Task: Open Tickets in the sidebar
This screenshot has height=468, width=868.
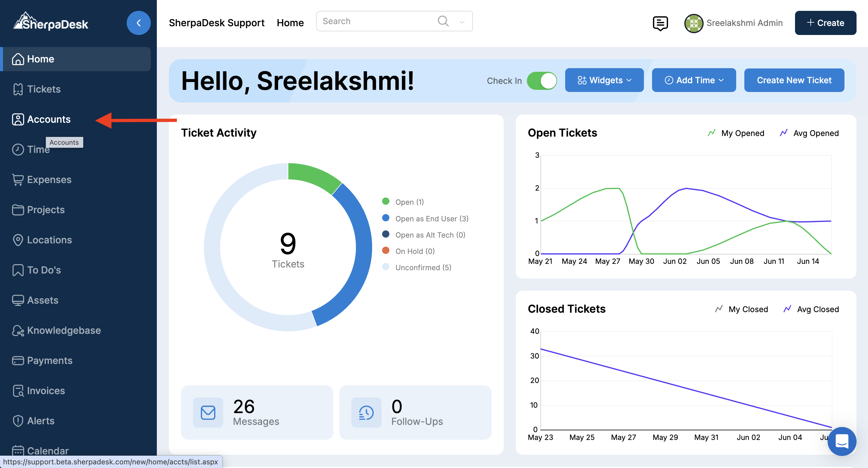Action: coord(43,89)
